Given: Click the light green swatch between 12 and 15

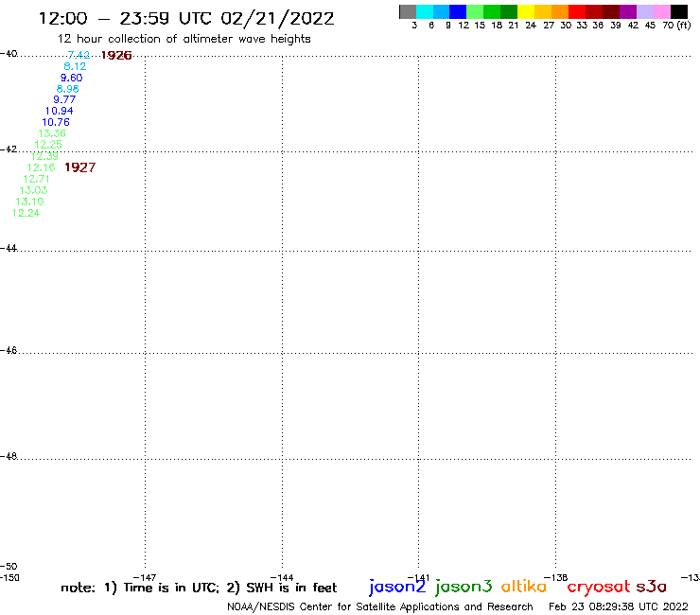Looking at the screenshot, I should pos(475,11).
